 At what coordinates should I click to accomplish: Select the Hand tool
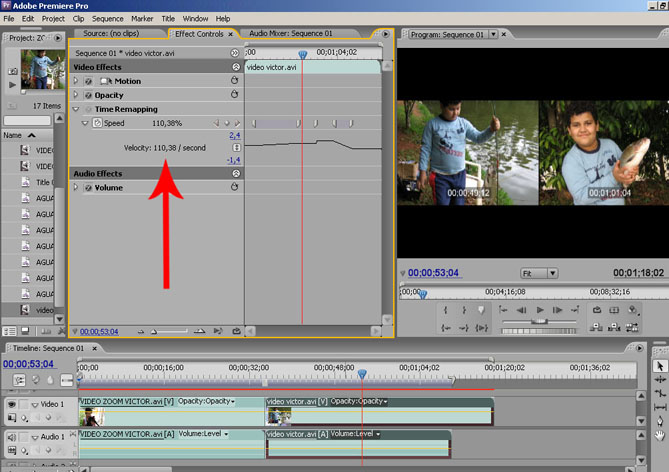click(x=659, y=435)
